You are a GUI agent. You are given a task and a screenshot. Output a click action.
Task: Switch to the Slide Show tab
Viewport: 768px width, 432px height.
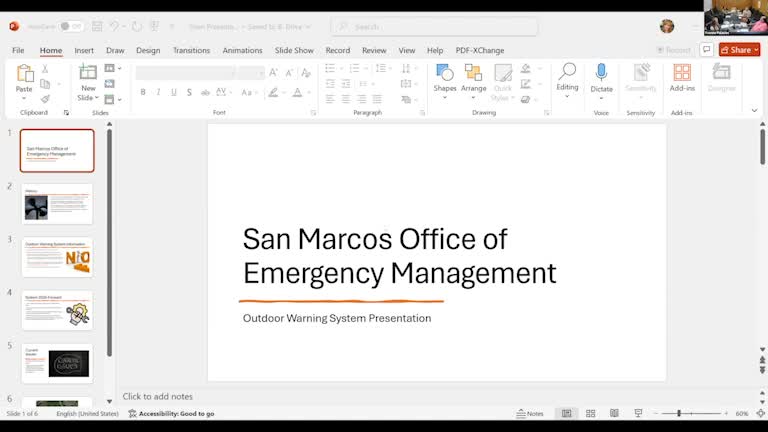click(x=294, y=50)
